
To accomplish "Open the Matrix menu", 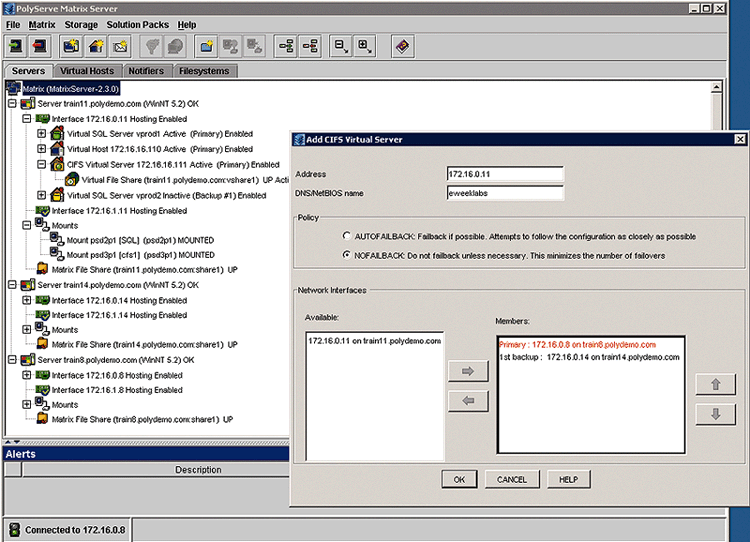I will [x=42, y=25].
